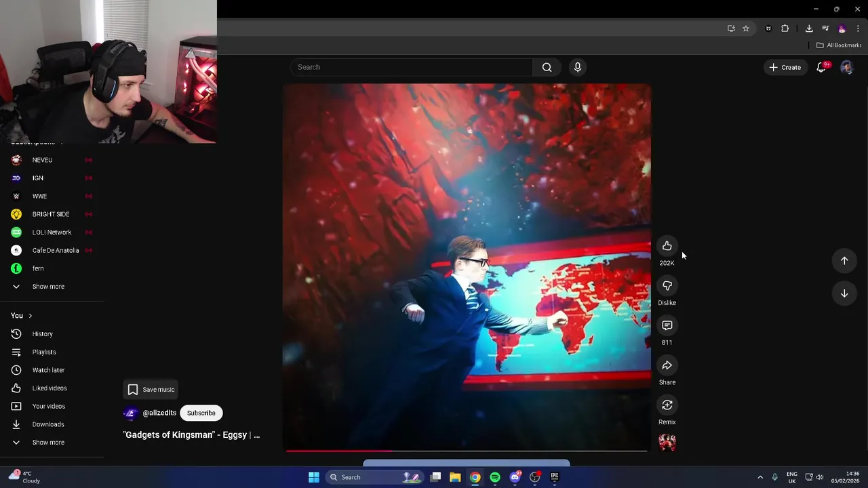Click the Kingsman short video player

coord(467,266)
